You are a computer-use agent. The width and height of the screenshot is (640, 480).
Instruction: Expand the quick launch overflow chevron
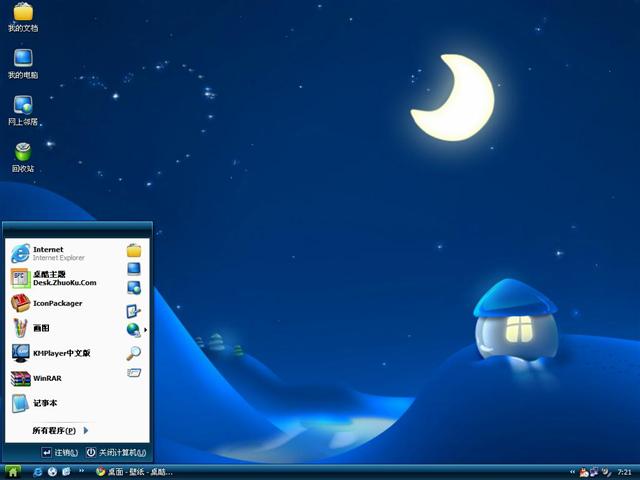(82, 471)
